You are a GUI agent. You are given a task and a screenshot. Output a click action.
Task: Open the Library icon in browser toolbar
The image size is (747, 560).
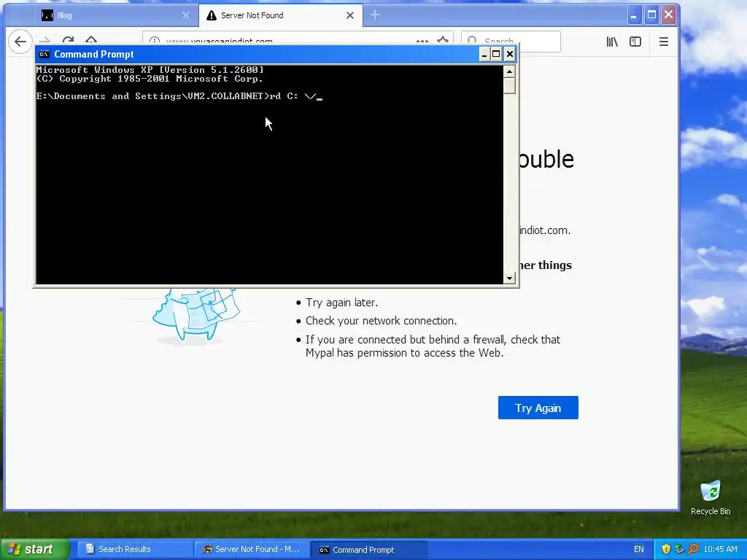pos(612,42)
